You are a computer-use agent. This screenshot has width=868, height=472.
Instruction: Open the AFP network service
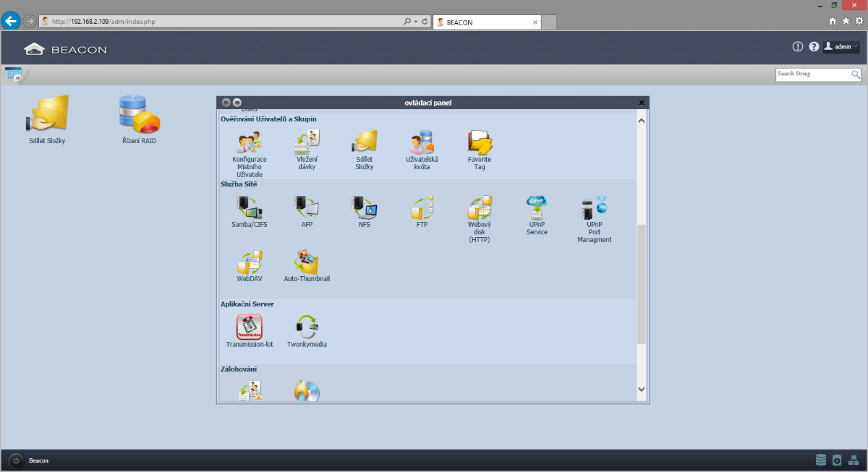click(x=307, y=208)
